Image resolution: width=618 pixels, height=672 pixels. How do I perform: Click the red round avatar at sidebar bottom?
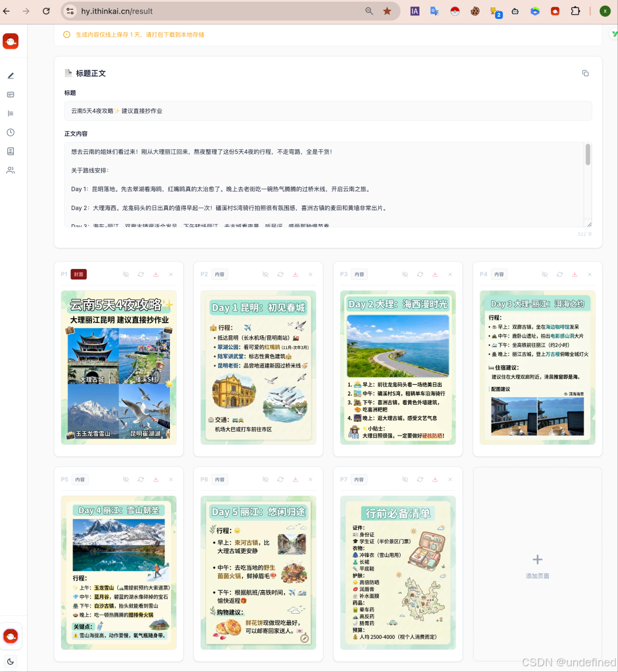[11, 636]
